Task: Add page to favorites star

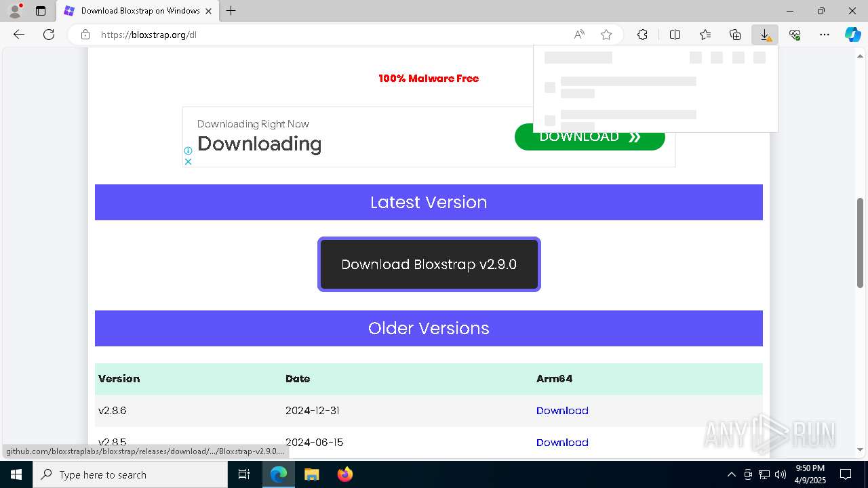Action: coord(606,35)
